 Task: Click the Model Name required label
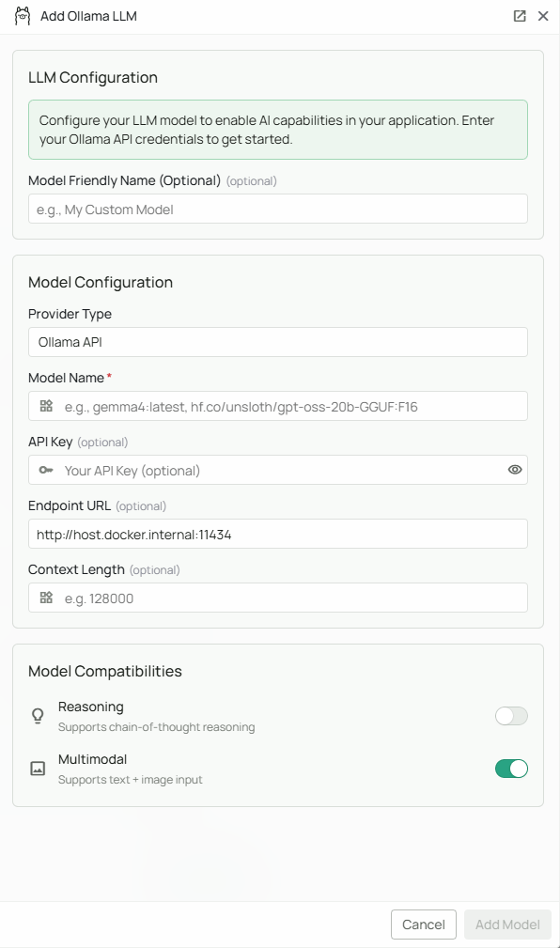[x=70, y=378]
